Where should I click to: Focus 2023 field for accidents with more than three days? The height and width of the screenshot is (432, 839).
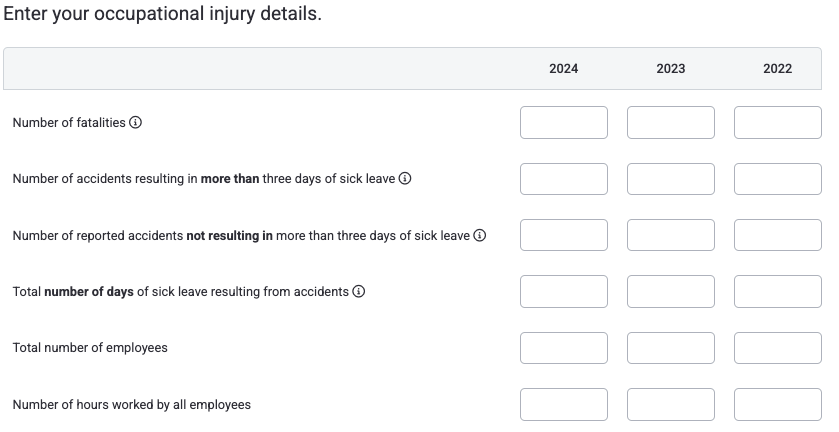(671, 179)
